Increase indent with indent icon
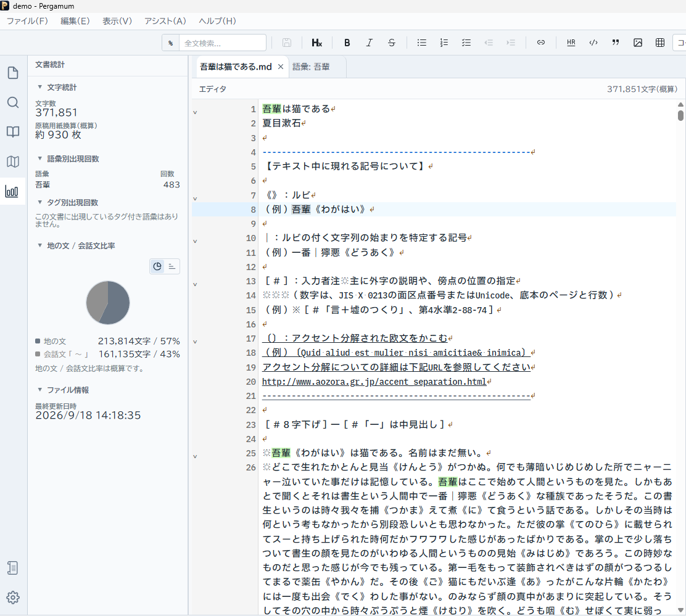Image resolution: width=686 pixels, height=616 pixels. click(511, 43)
